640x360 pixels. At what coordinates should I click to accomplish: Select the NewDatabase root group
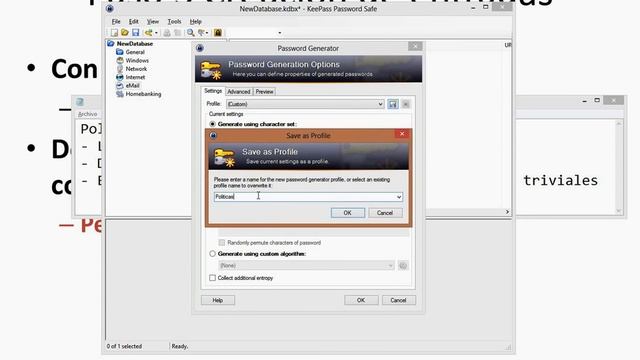(135, 44)
